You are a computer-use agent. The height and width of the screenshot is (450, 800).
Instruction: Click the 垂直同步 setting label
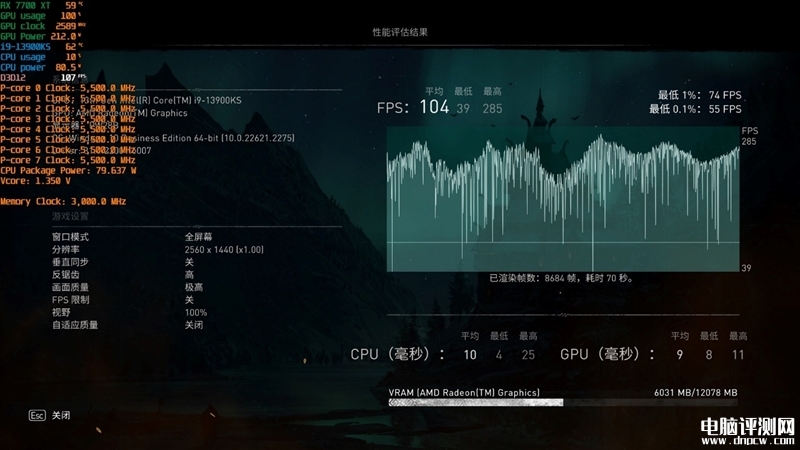point(70,262)
